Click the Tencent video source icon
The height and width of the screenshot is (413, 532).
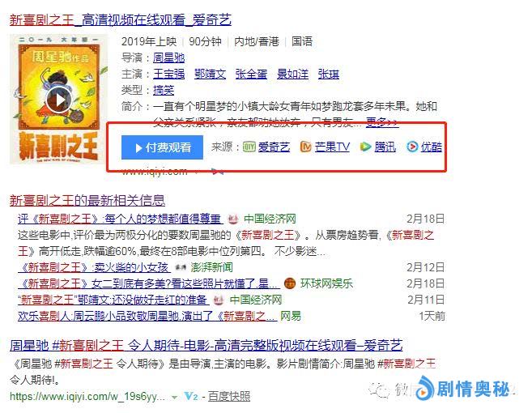(x=365, y=147)
